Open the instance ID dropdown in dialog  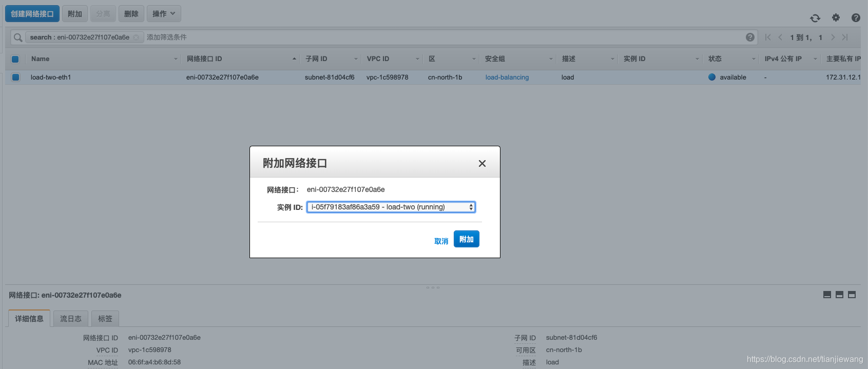(391, 207)
